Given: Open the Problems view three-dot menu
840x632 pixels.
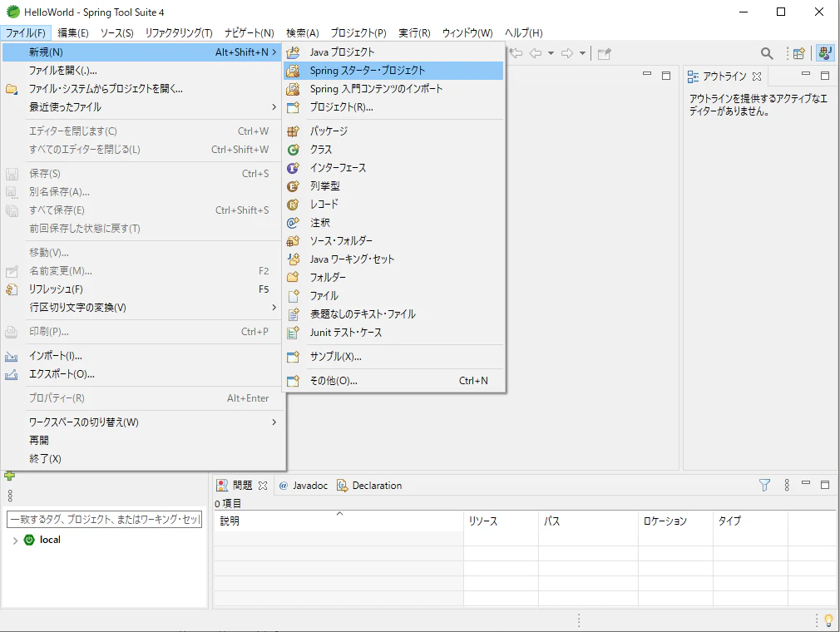Looking at the screenshot, I should [x=787, y=486].
